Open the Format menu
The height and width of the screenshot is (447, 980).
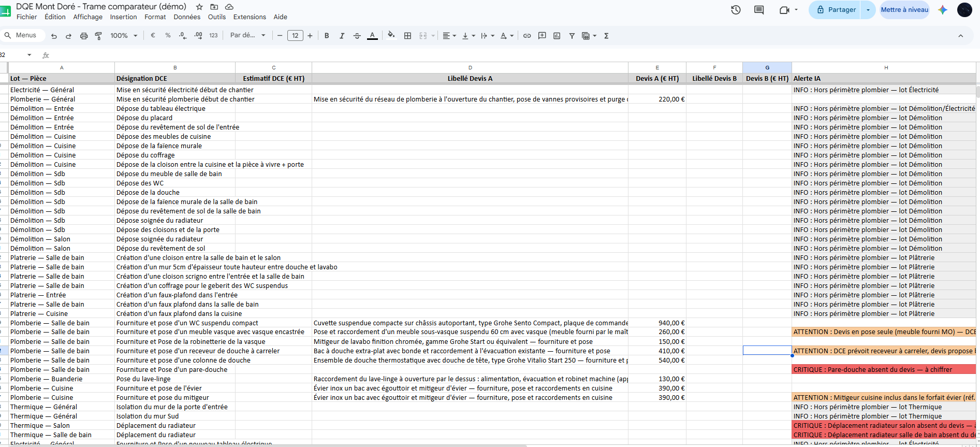pos(155,17)
